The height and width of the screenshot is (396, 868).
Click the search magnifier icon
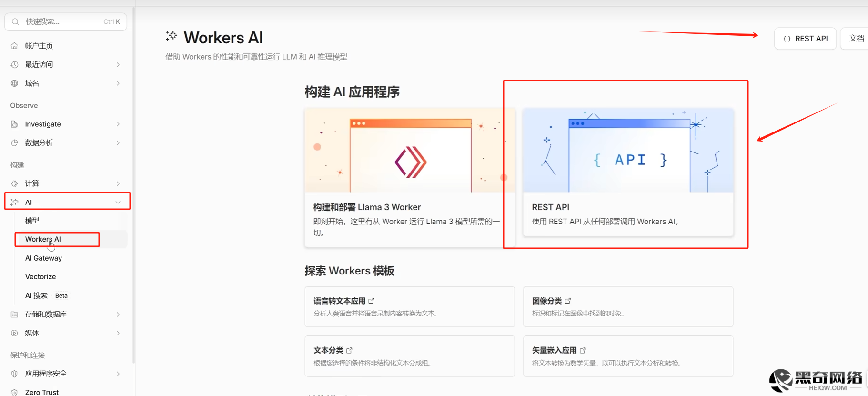tap(15, 21)
